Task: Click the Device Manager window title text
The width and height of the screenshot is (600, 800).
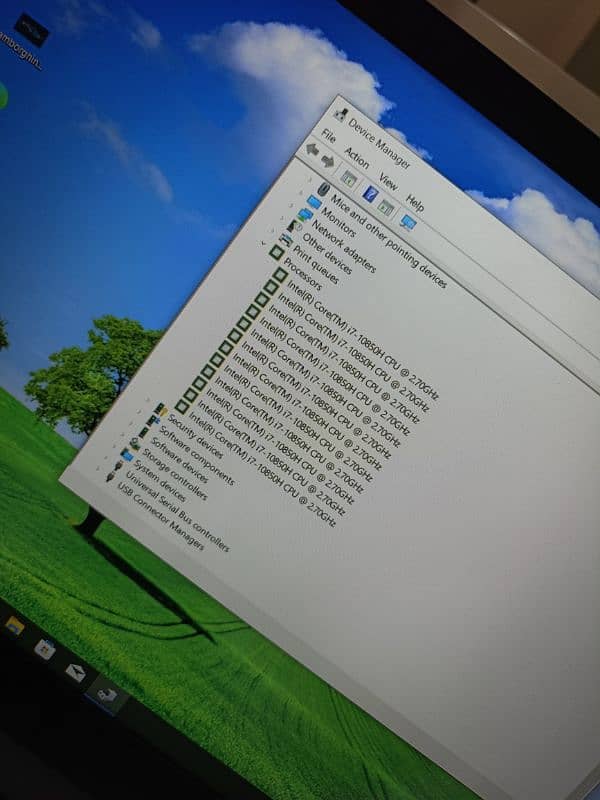Action: click(x=379, y=143)
